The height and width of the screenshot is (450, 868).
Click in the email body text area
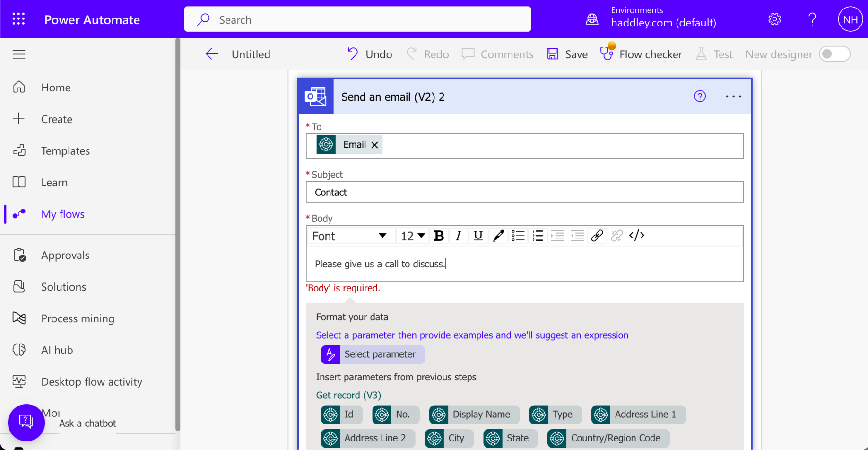525,264
